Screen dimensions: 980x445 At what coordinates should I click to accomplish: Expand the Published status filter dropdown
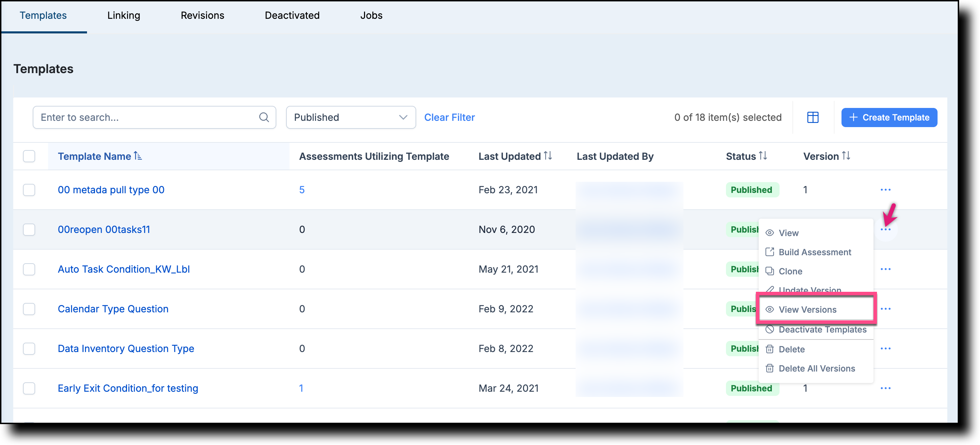point(350,117)
